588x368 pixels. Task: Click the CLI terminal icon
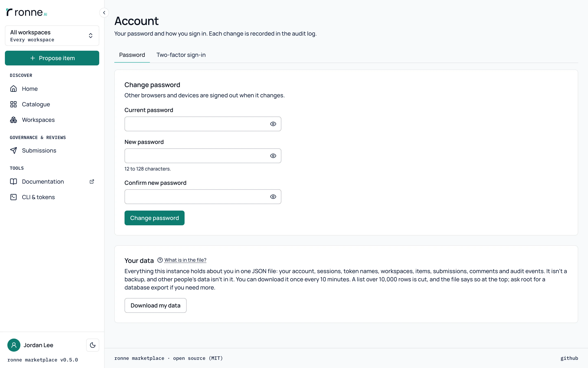[13, 197]
